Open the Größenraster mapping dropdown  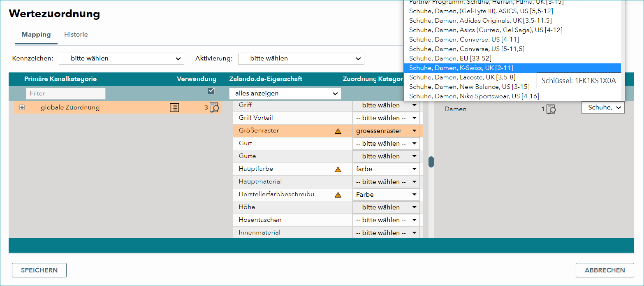click(386, 131)
